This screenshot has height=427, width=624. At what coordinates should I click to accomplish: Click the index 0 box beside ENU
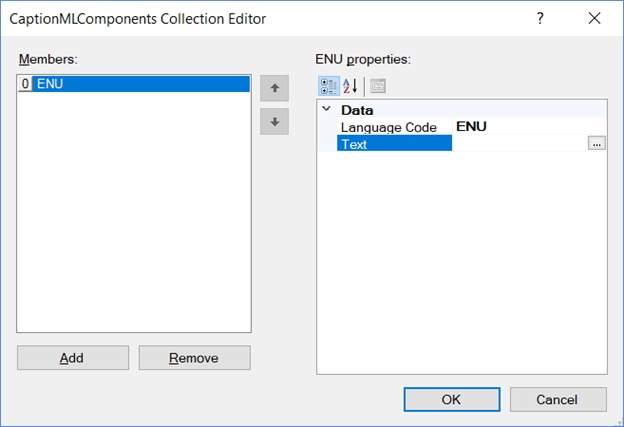[25, 84]
